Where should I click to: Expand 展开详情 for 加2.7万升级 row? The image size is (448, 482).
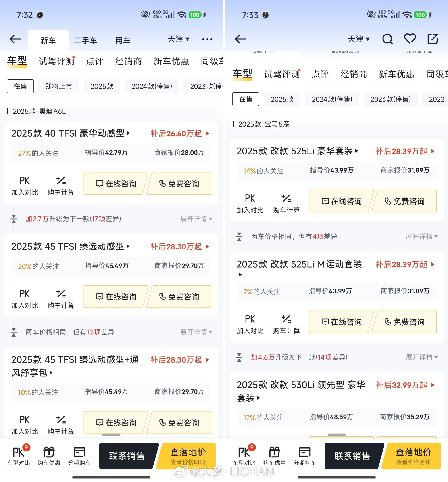coord(196,219)
